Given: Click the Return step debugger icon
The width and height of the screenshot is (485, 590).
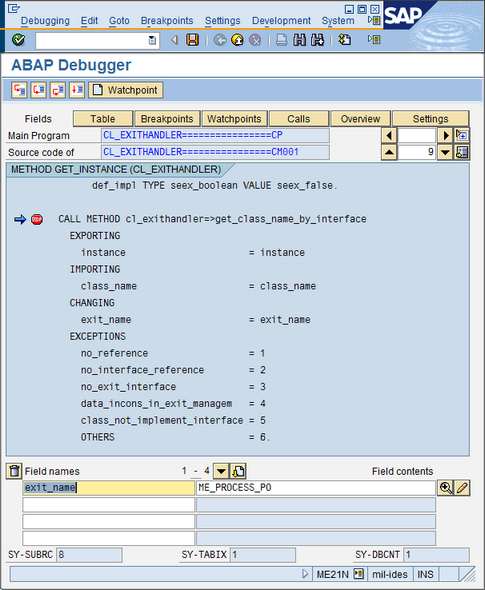Looking at the screenshot, I should [x=58, y=90].
